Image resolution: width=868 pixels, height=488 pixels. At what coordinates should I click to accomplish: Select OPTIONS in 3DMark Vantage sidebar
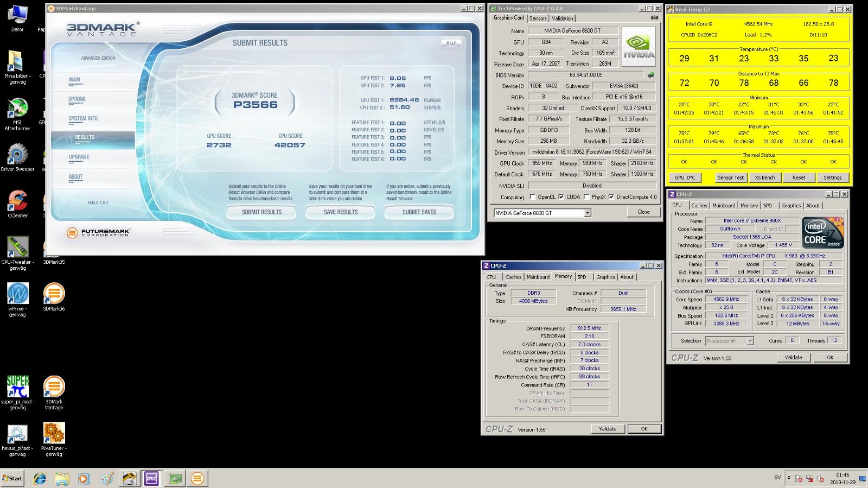click(x=76, y=99)
